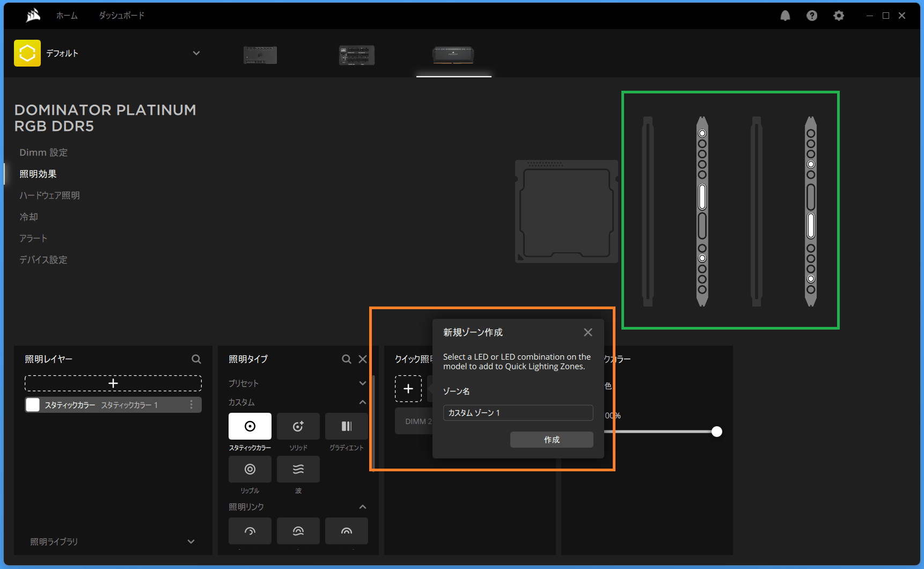Click the CPU socket image
The image size is (924, 569).
567,211
